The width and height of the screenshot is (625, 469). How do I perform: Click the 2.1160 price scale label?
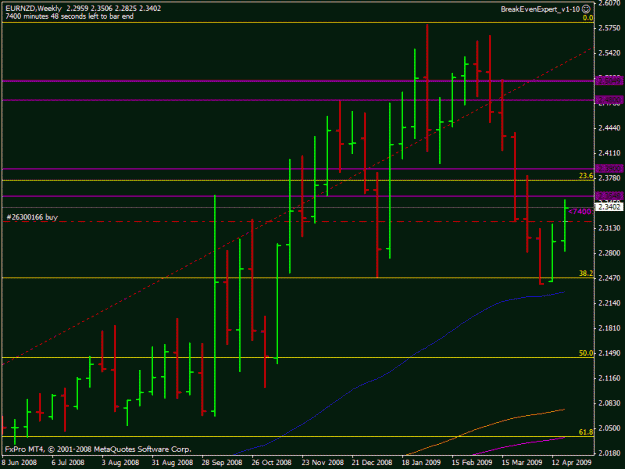pos(609,378)
